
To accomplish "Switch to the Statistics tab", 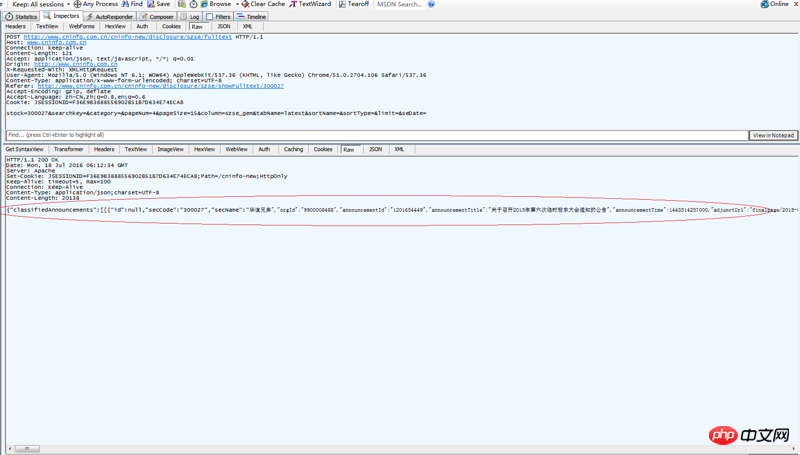I will 21,17.
